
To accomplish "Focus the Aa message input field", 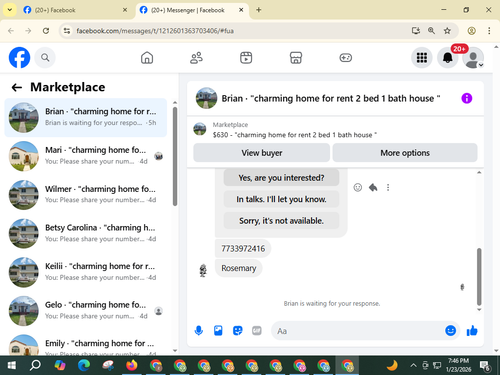I will 357,331.
